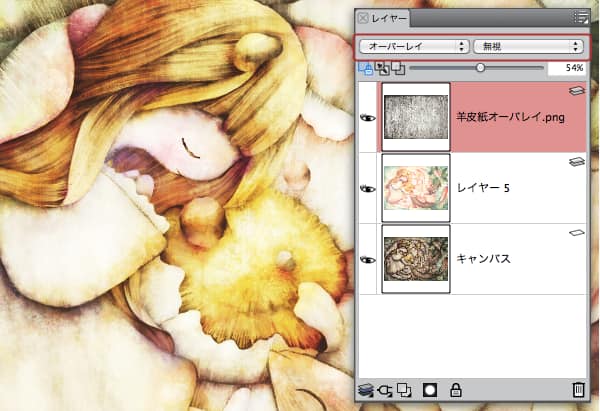The width and height of the screenshot is (600, 411).
Task: Click the 羊皮紙オーバレイ.png layer thumbnail
Action: pyautogui.click(x=417, y=117)
